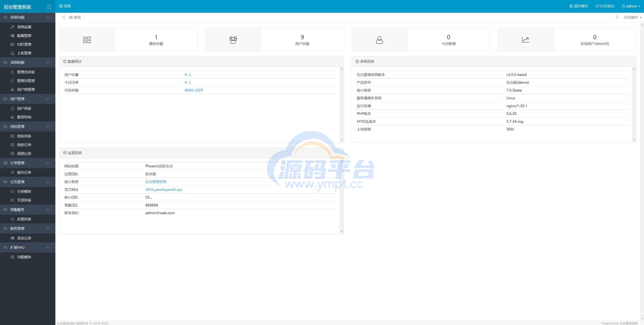Open 文章列表 in the sidebar
The height and width of the screenshot is (325, 644).
click(x=24, y=200)
